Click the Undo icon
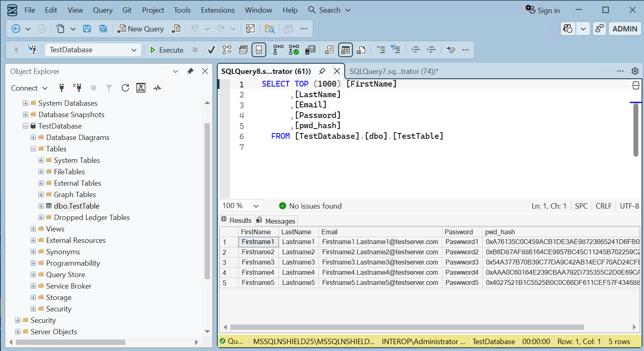The image size is (644, 351). (195, 29)
